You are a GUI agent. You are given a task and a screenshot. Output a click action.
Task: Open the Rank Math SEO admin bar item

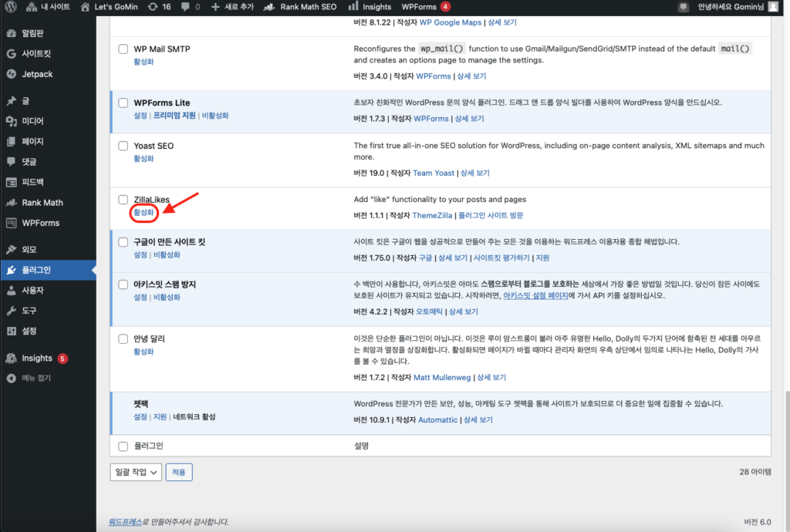click(x=300, y=6)
